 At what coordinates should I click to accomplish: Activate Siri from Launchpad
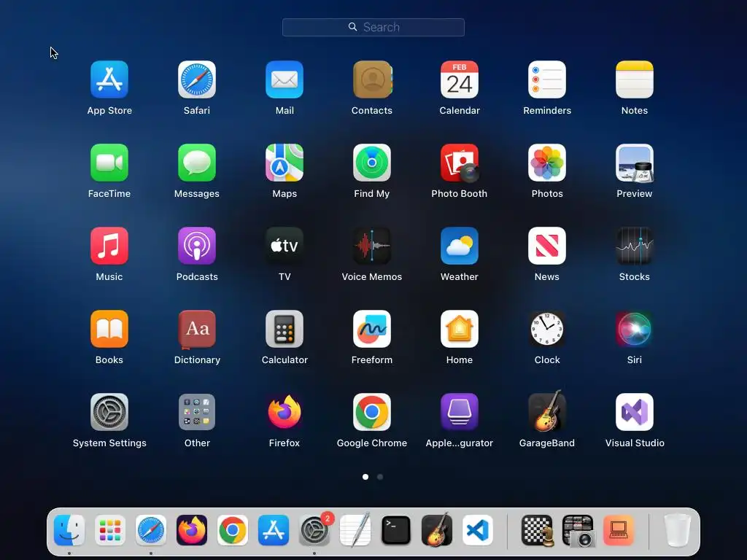635,329
